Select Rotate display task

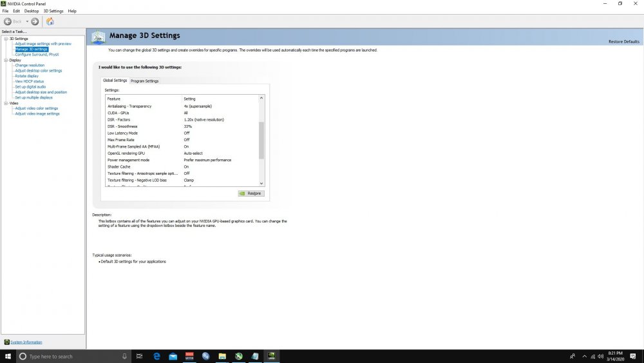pyautogui.click(x=26, y=76)
